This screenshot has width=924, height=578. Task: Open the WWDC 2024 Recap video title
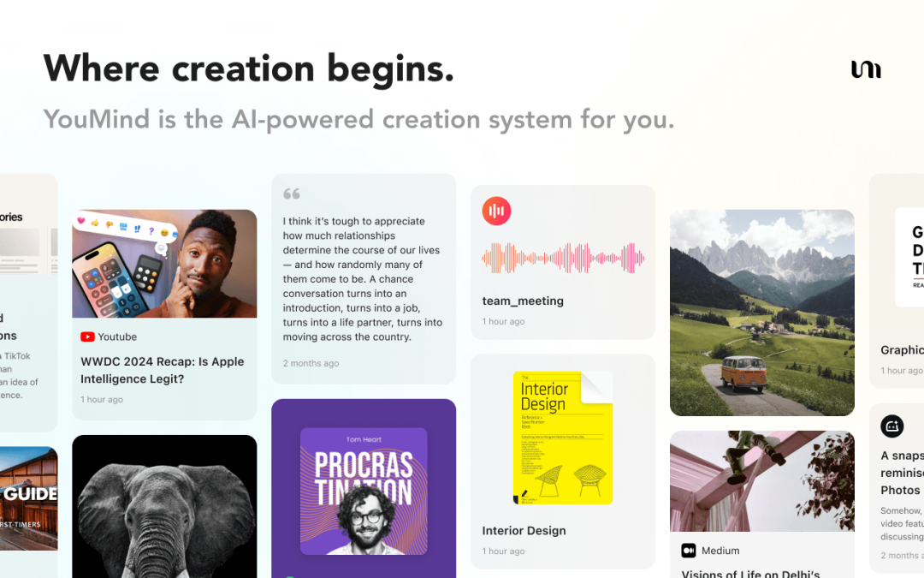162,370
